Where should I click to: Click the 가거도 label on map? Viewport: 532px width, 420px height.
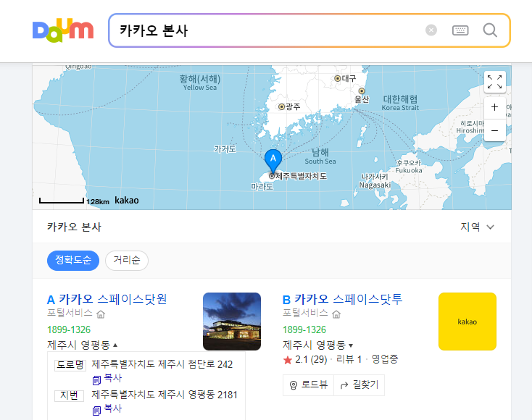(x=225, y=149)
